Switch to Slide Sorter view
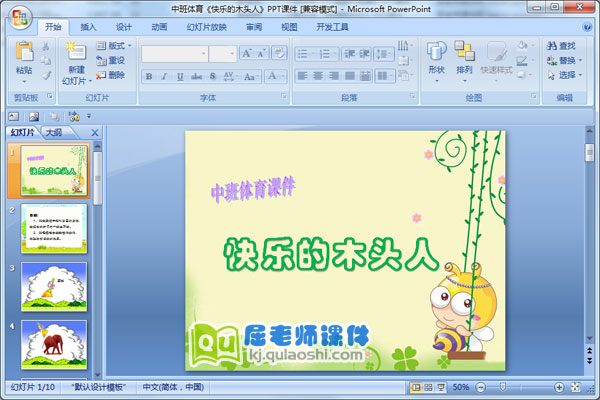Screen dimensions: 600x400 point(428,388)
